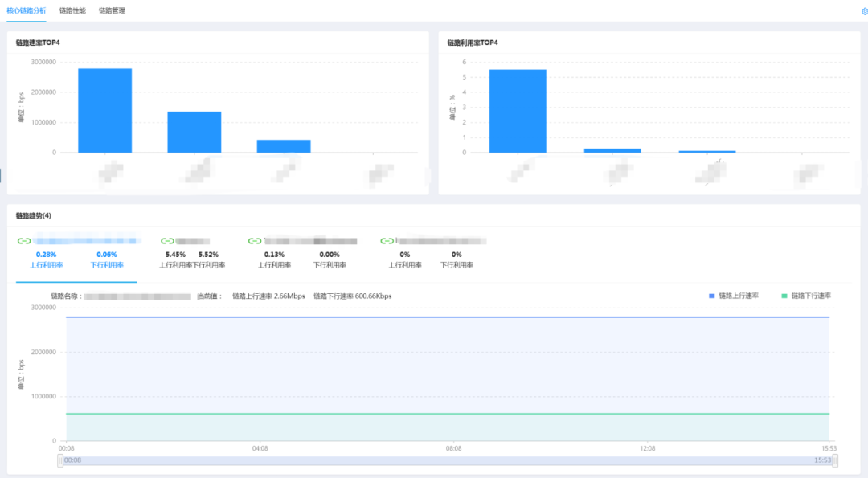Click the 5.45% 上行利用率 value

click(175, 255)
